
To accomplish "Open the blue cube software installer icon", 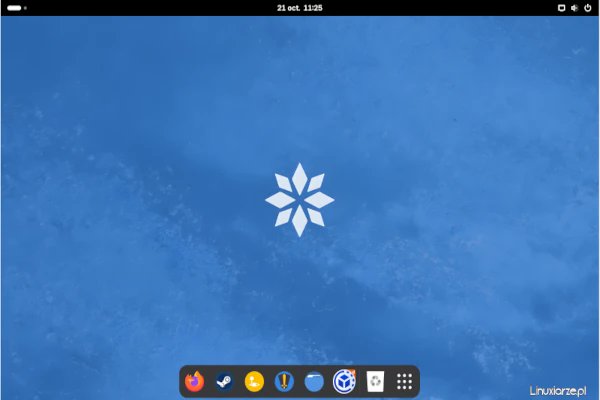I will pyautogui.click(x=344, y=381).
